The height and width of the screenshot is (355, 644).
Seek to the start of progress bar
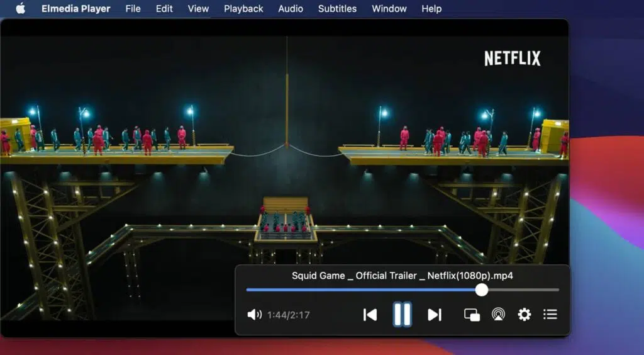click(x=248, y=290)
